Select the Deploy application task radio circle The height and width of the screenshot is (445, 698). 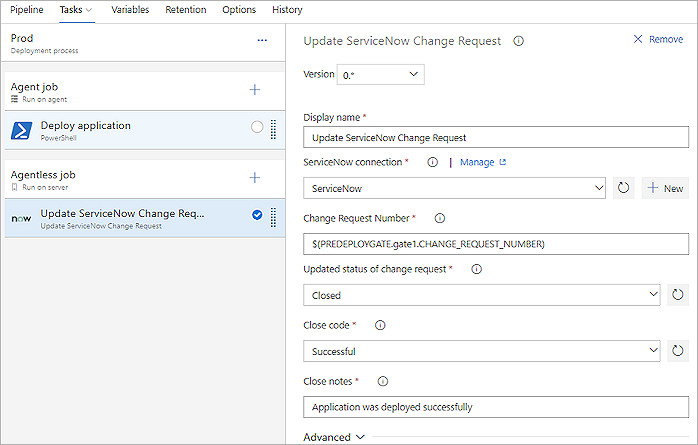[257, 127]
